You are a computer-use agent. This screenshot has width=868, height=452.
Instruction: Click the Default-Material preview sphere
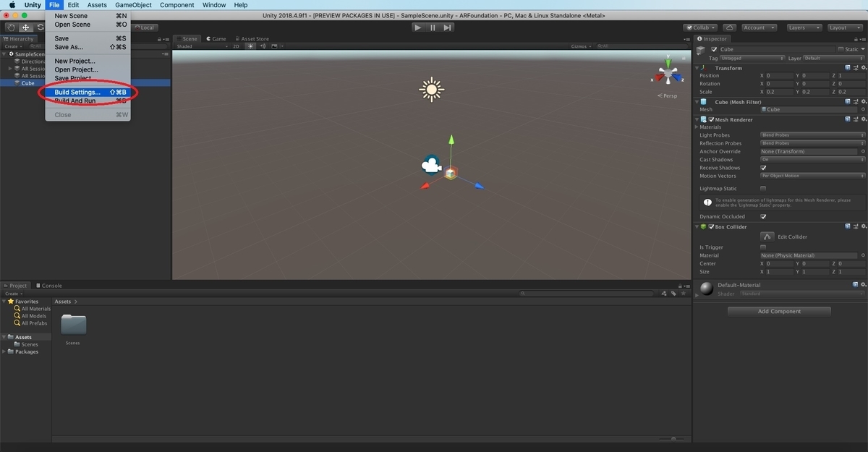[x=707, y=289]
